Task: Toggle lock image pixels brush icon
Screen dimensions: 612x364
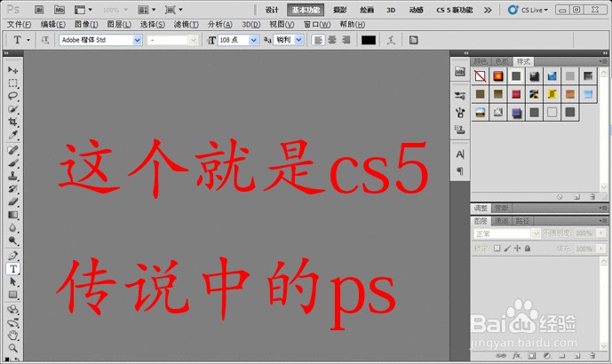Action: (507, 248)
